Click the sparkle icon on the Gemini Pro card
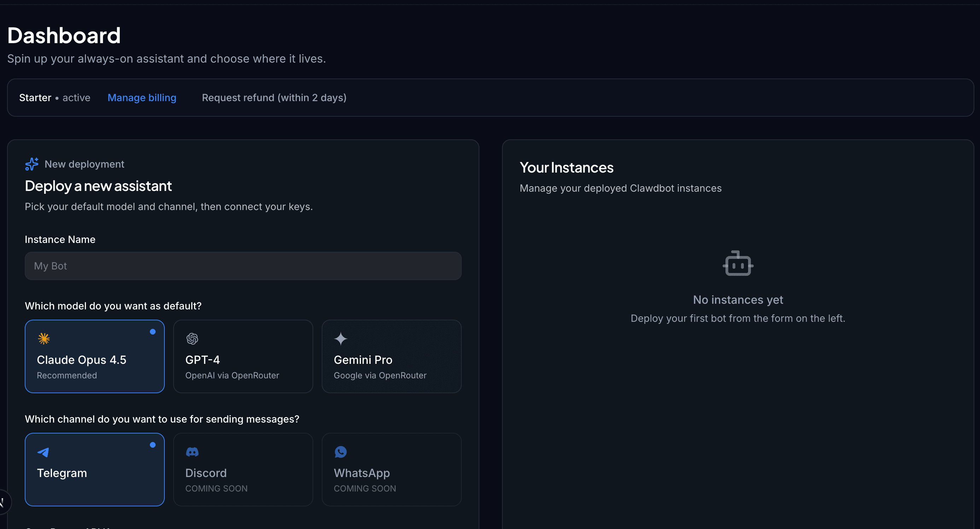 (341, 338)
